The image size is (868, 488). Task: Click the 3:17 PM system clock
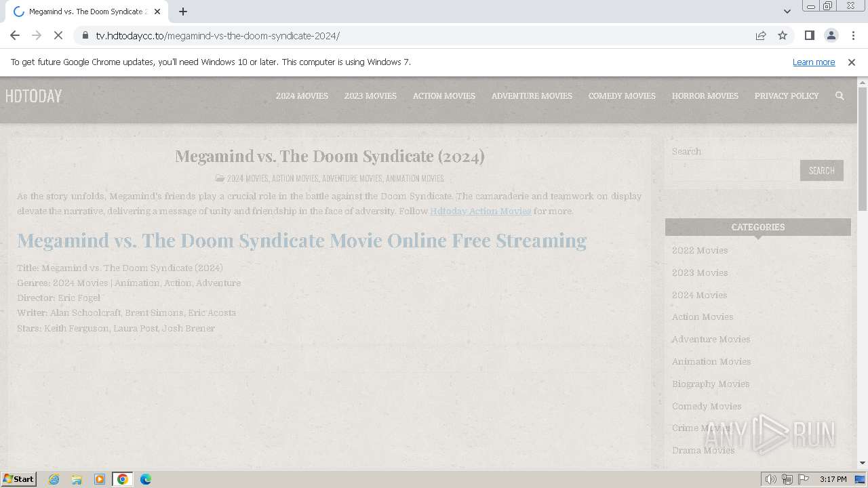(833, 479)
